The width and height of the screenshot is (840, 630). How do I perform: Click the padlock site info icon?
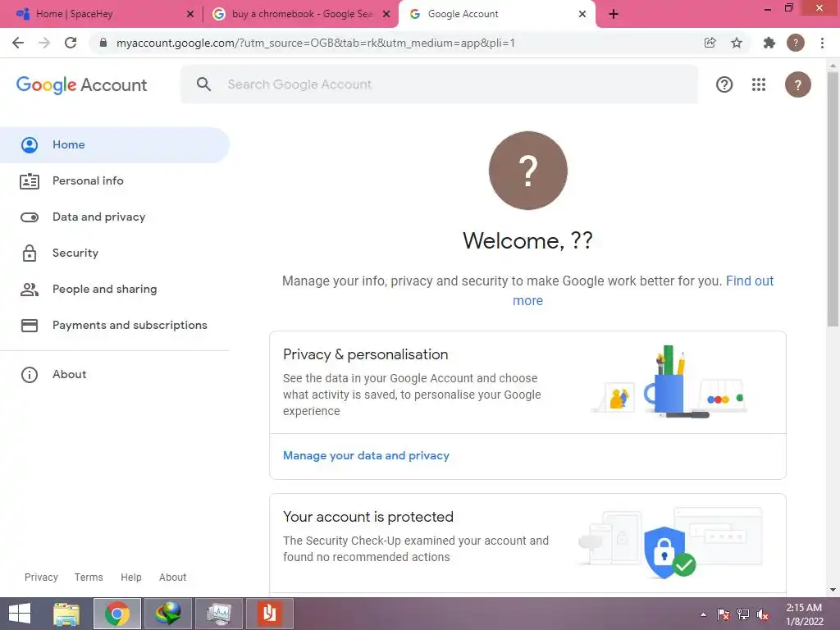103,43
